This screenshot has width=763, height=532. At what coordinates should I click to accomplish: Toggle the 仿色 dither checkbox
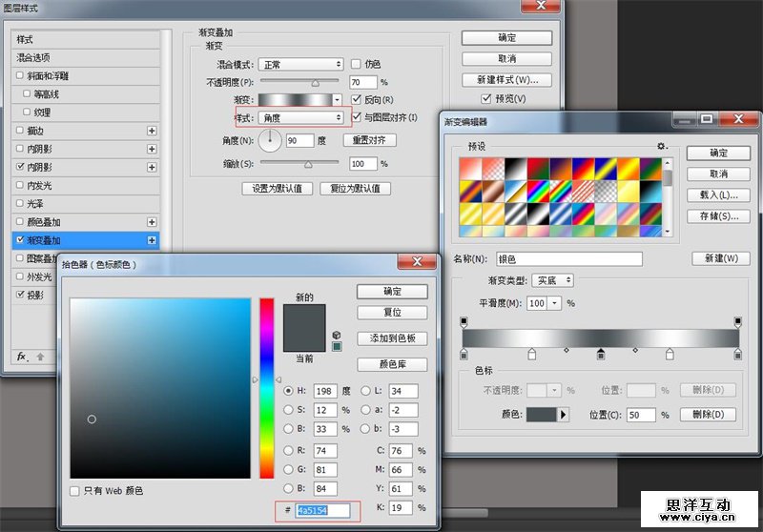(x=357, y=64)
